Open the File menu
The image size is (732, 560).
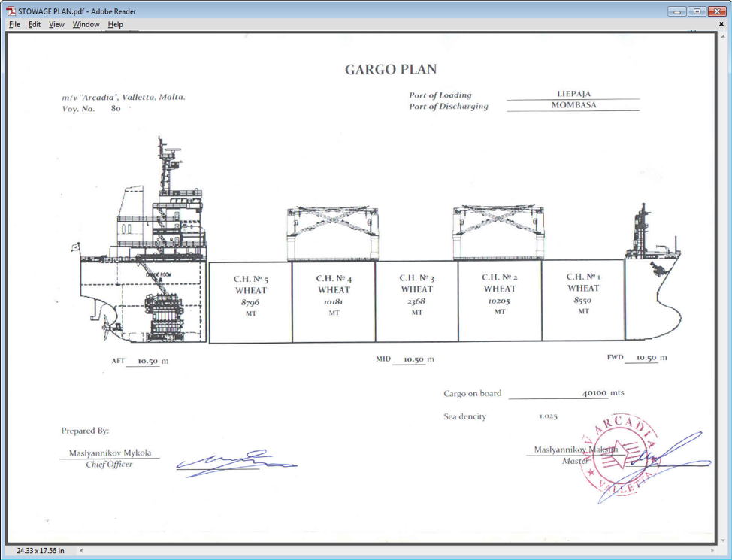click(x=14, y=24)
